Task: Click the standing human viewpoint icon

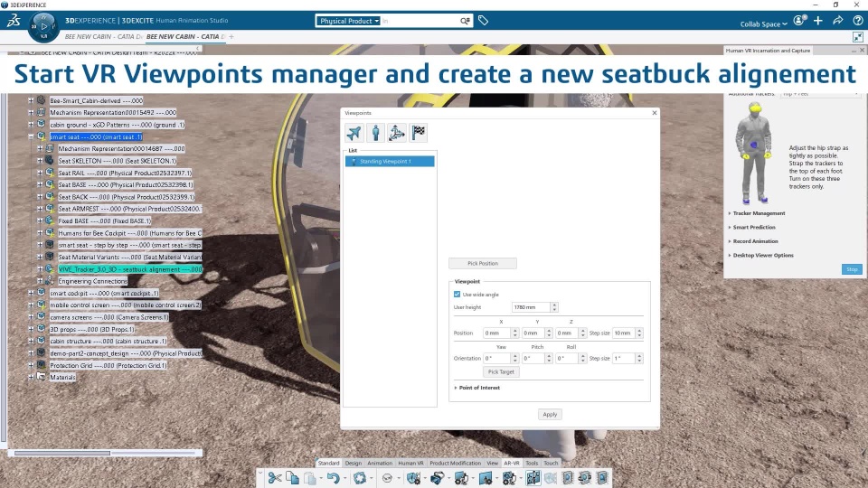Action: 376,133
